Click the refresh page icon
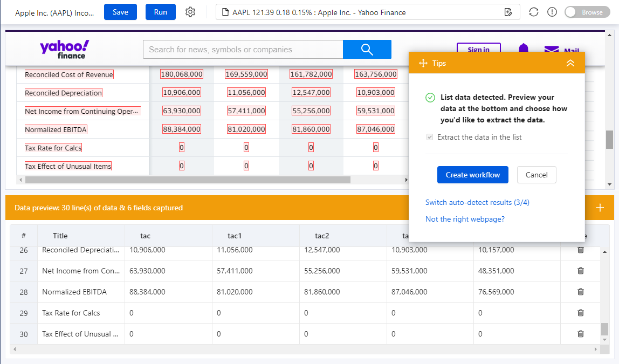 (534, 12)
